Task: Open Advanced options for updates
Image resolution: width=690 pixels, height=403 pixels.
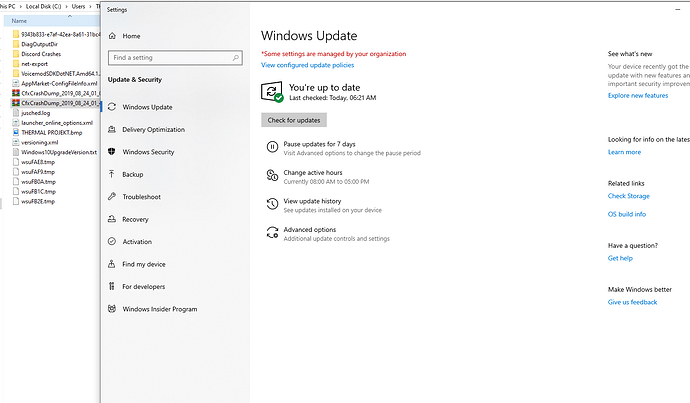Action: [310, 230]
